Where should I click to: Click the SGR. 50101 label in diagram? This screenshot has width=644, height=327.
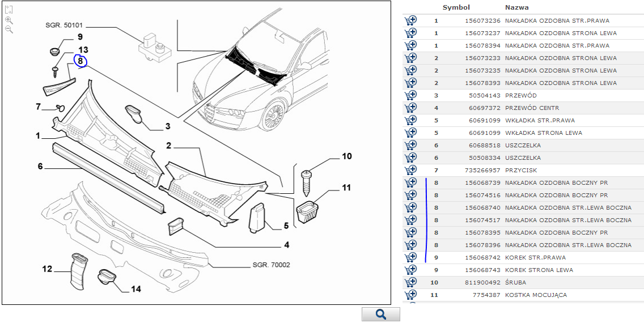coord(65,26)
